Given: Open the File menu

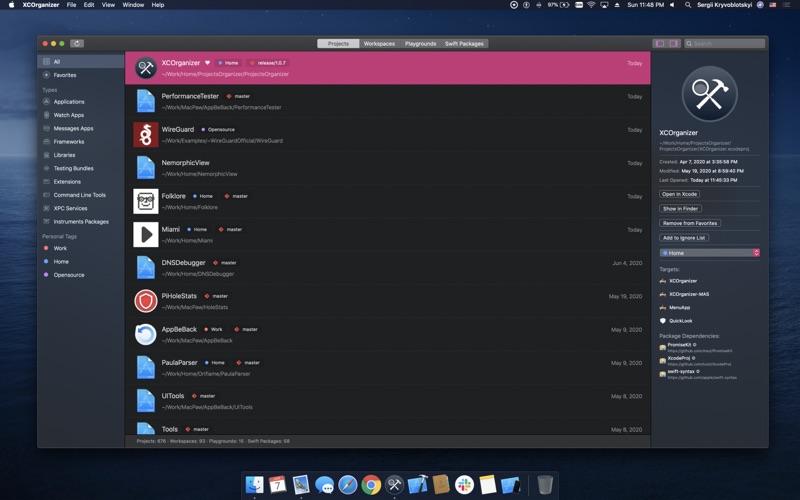Looking at the screenshot, I should point(71,5).
